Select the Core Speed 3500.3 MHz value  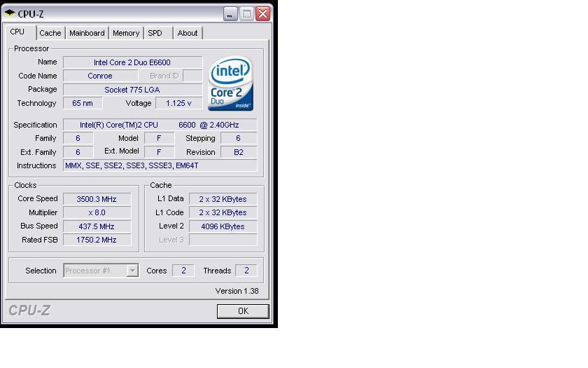[97, 199]
